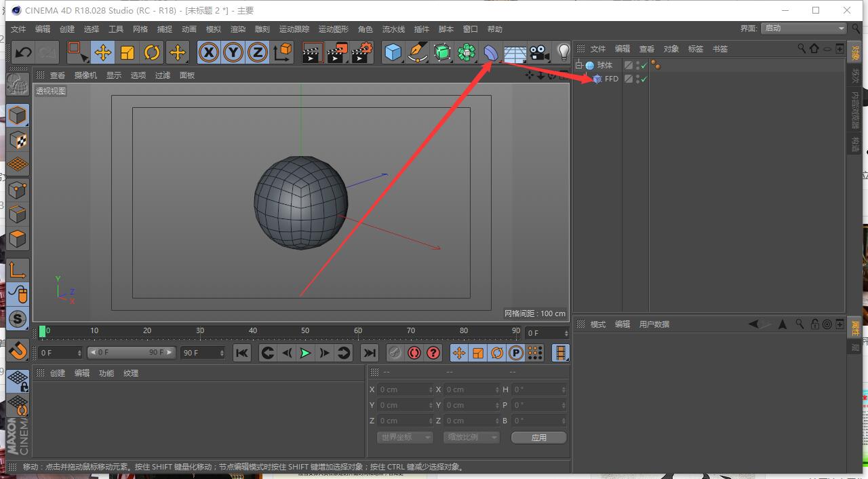Toggle the 球体 visibility dots
The width and height of the screenshot is (868, 479).
[637, 66]
